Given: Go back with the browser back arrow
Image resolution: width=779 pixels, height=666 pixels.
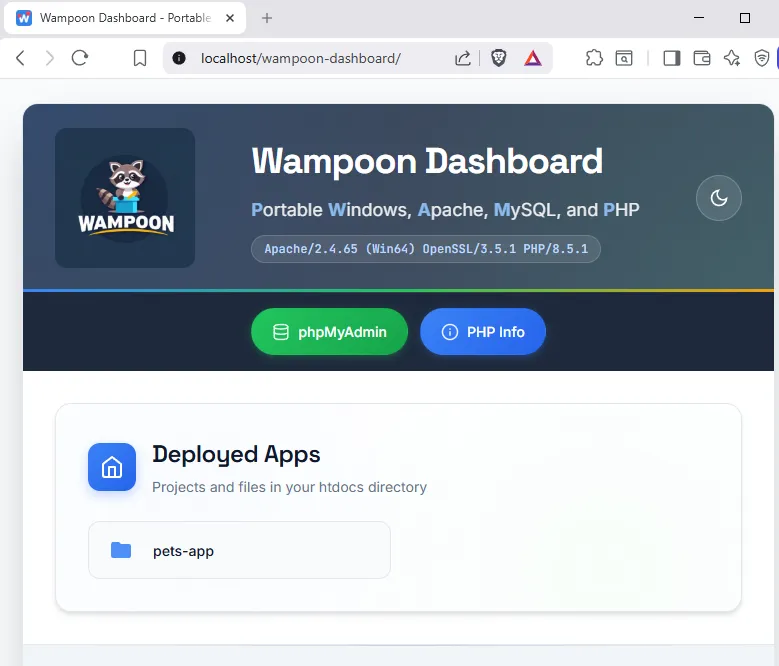Looking at the screenshot, I should [x=20, y=58].
